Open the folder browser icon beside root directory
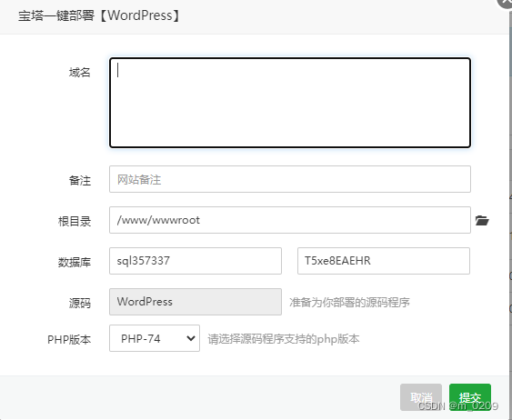The height and width of the screenshot is (420, 512). click(482, 221)
